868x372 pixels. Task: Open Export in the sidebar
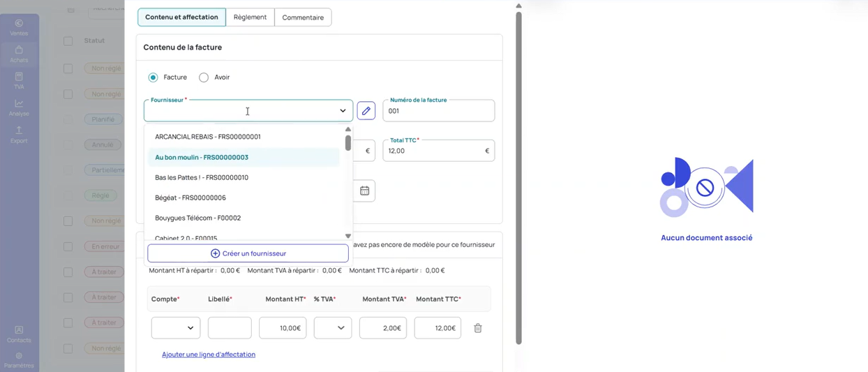click(x=19, y=135)
